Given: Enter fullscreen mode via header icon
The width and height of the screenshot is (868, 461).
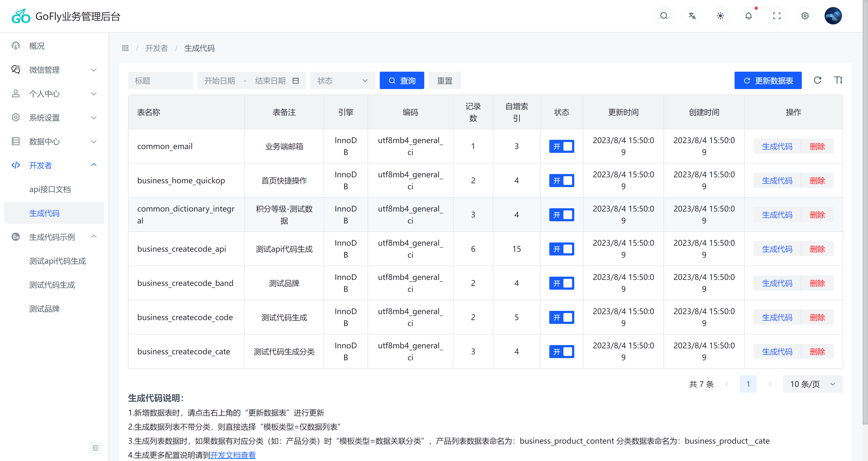Looking at the screenshot, I should tap(777, 16).
